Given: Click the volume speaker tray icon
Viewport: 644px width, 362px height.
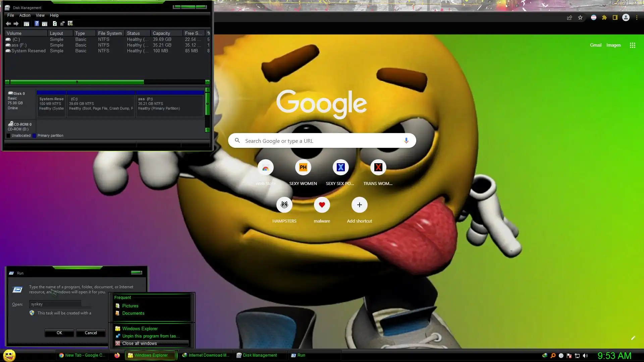Looking at the screenshot, I should click(585, 356).
